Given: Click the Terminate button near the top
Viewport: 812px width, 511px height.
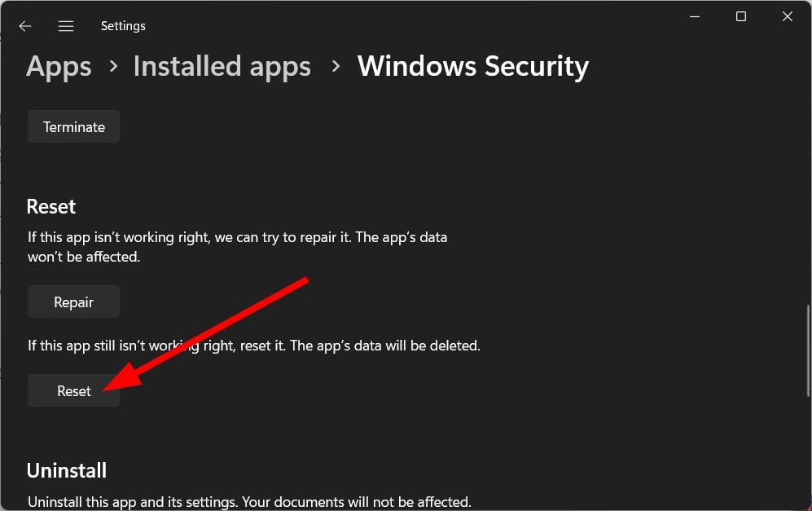Looking at the screenshot, I should tap(73, 126).
